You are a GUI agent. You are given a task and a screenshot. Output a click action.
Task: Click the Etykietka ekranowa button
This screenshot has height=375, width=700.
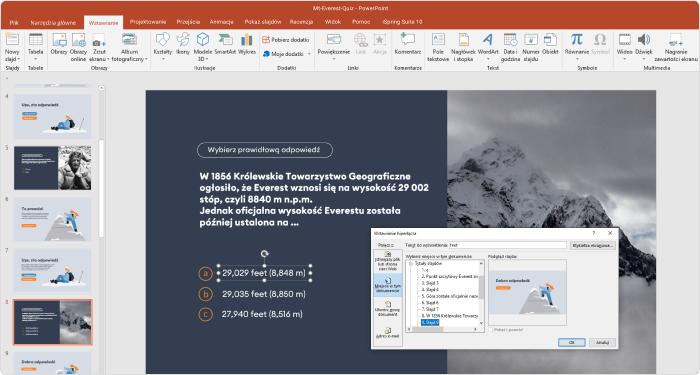(x=592, y=245)
